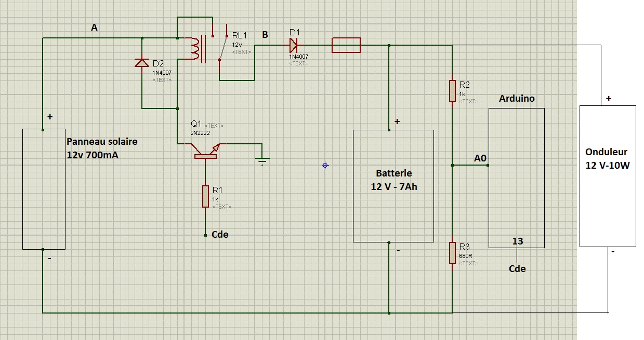Click the minus sign below the battery

pyautogui.click(x=398, y=251)
